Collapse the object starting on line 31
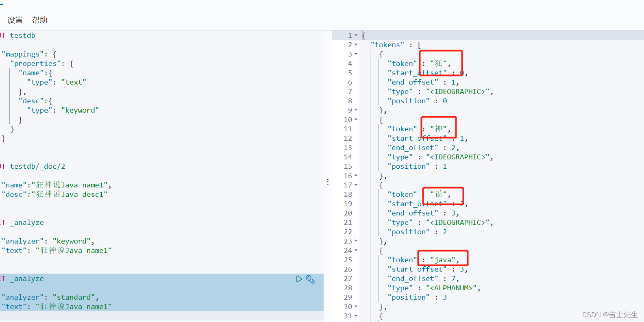Image resolution: width=644 pixels, height=322 pixels. tap(356, 316)
